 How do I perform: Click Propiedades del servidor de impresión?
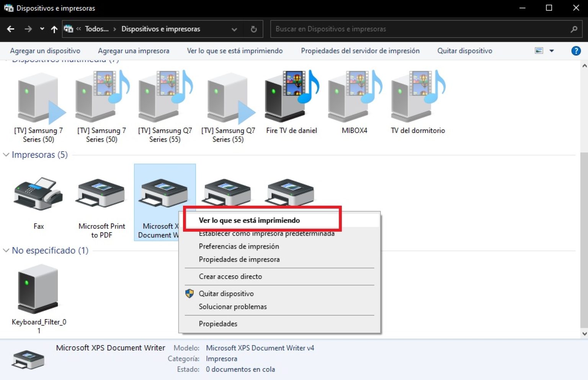[360, 51]
